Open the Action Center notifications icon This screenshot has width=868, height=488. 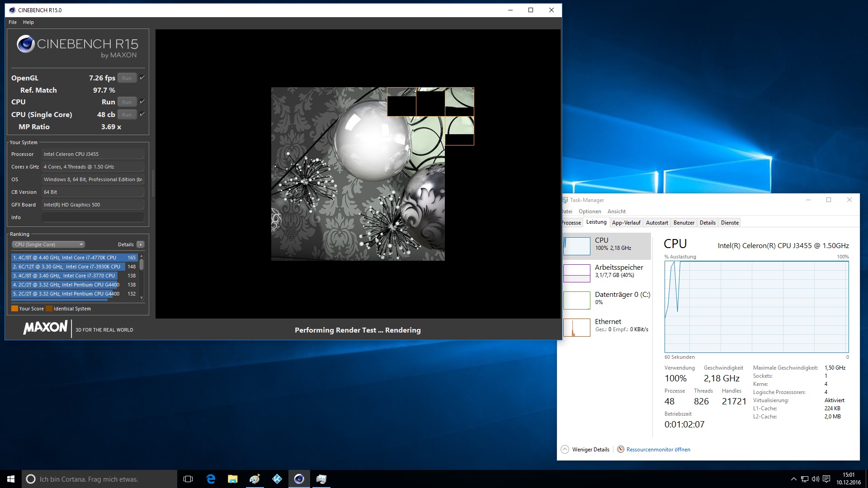click(826, 479)
